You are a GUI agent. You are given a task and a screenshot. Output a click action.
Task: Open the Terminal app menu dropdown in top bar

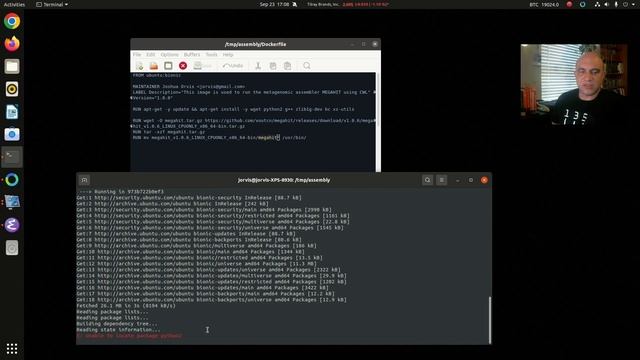click(x=52, y=4)
